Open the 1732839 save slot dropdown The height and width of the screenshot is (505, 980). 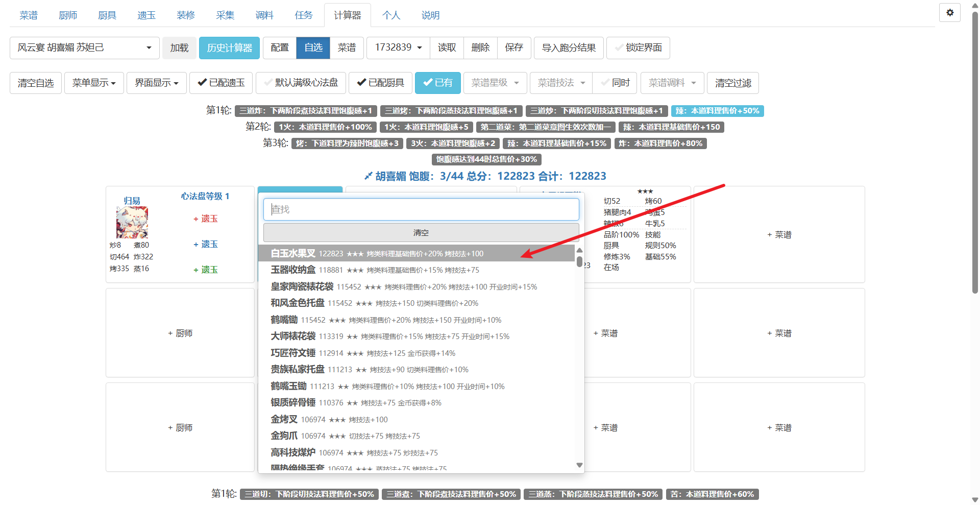pyautogui.click(x=398, y=47)
